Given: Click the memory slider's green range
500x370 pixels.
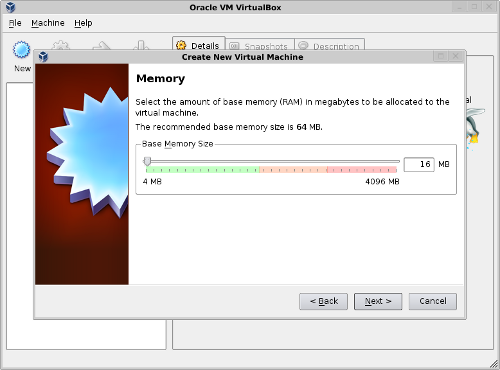Looking at the screenshot, I should (202, 170).
